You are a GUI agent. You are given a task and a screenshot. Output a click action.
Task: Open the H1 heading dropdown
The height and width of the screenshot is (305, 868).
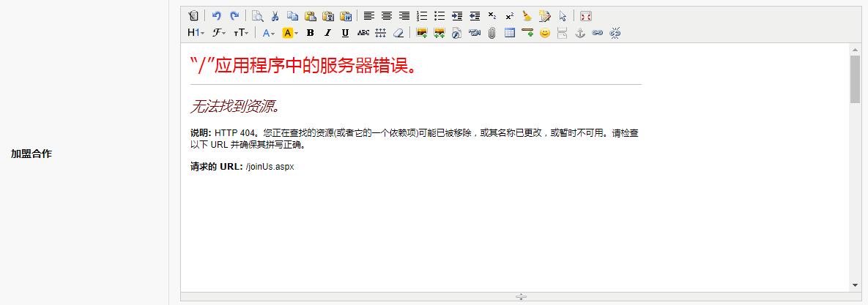point(196,33)
